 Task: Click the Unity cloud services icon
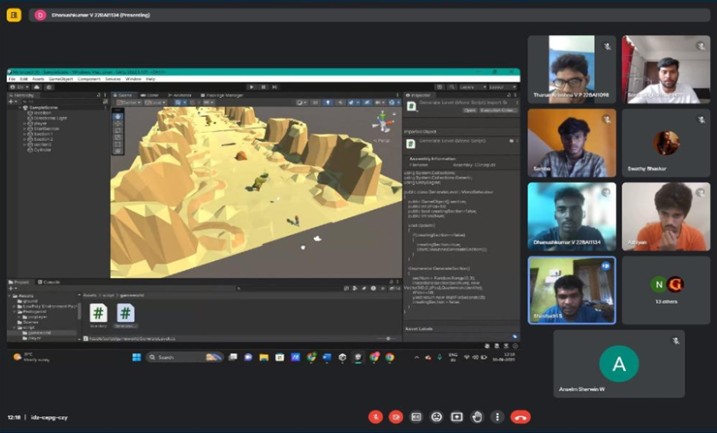pos(37,87)
